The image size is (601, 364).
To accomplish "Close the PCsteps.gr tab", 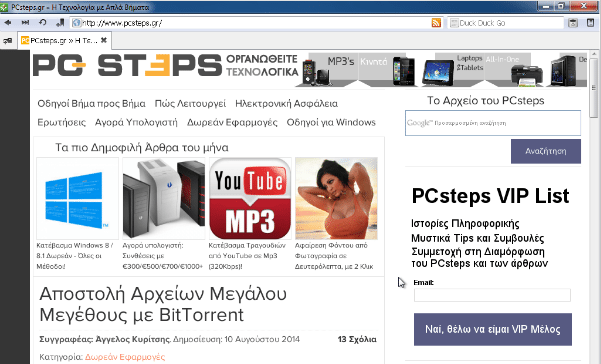I will click(x=103, y=40).
